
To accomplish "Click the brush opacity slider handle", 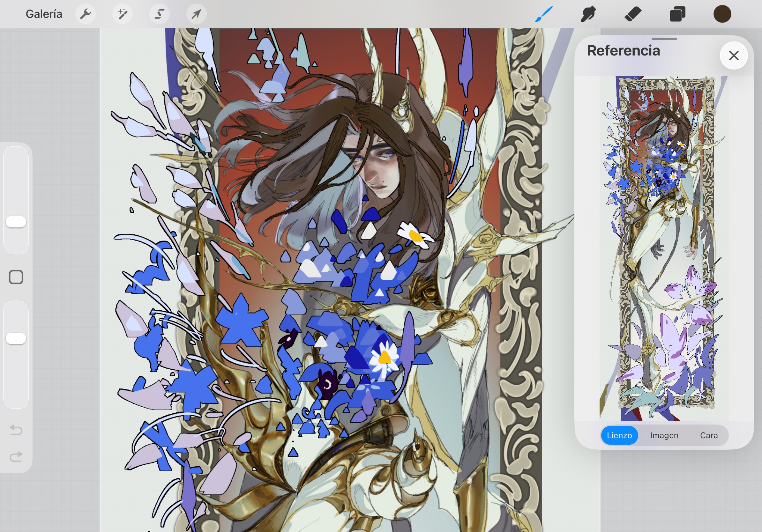I will [x=16, y=338].
